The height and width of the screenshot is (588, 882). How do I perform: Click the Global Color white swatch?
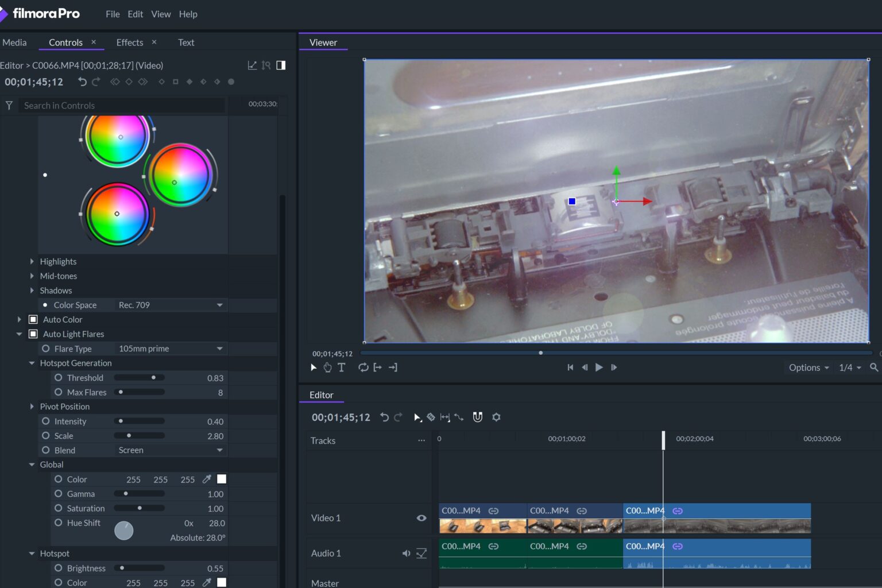[222, 479]
